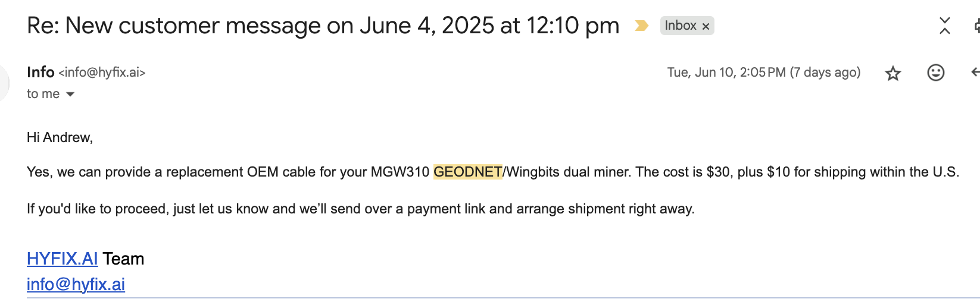Click the email subject line
This screenshot has width=980, height=302.
pyautogui.click(x=323, y=26)
